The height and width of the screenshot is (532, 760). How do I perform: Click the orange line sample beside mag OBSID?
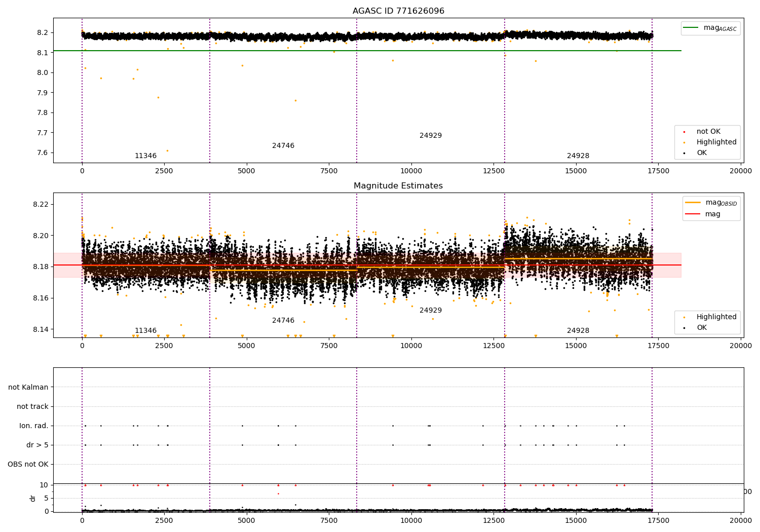tap(693, 202)
